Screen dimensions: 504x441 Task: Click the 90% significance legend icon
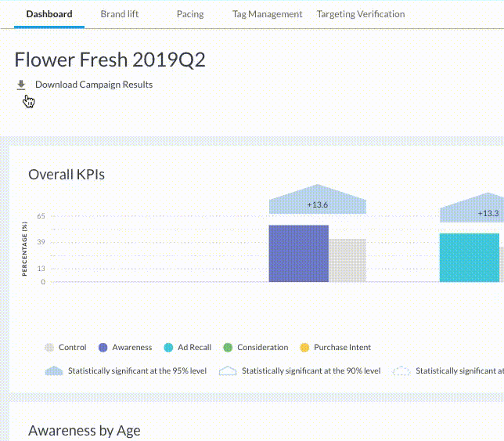(228, 371)
